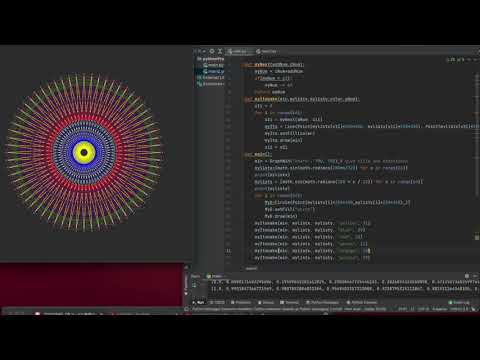Expand the project root folder in tree
Image resolution: width=480 pixels, height=360 pixels.
(211, 59)
